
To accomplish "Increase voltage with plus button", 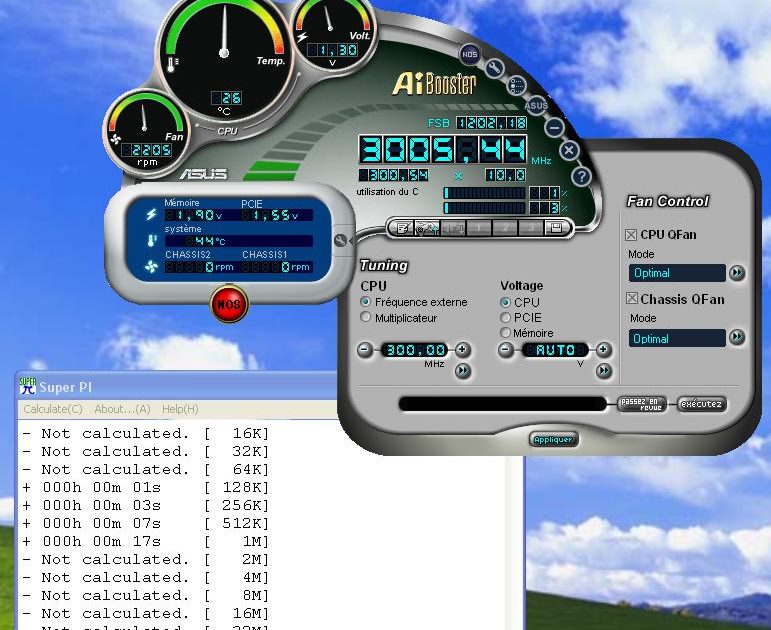I will pyautogui.click(x=603, y=350).
